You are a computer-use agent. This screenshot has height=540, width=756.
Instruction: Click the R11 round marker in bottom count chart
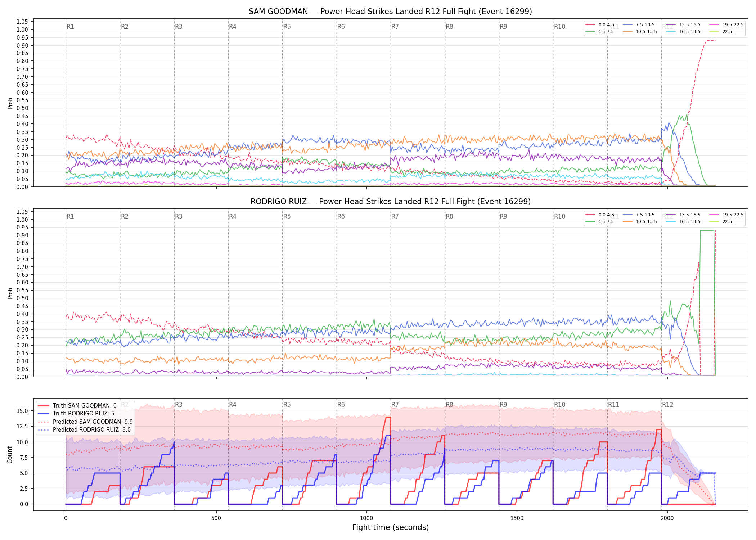[613, 405]
